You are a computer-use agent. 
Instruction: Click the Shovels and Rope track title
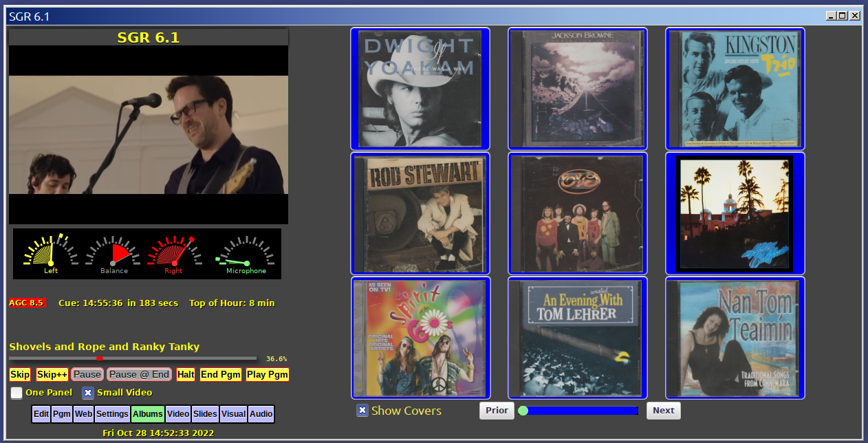(105, 347)
